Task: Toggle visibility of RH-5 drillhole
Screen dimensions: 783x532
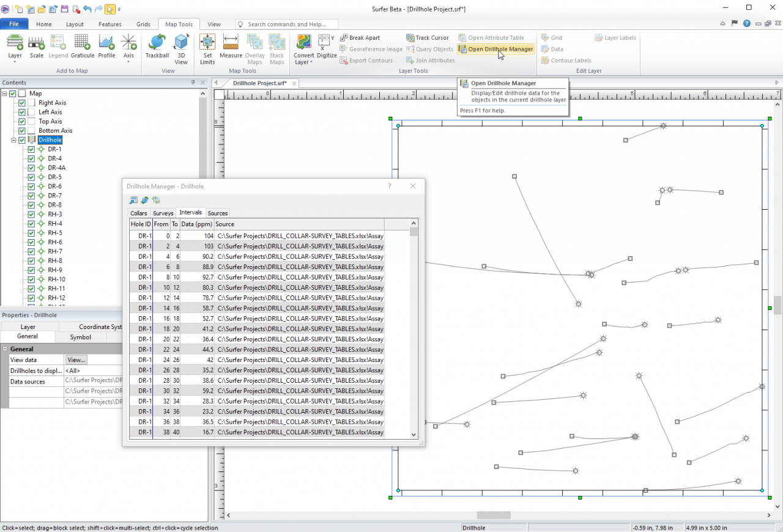Action: point(31,233)
